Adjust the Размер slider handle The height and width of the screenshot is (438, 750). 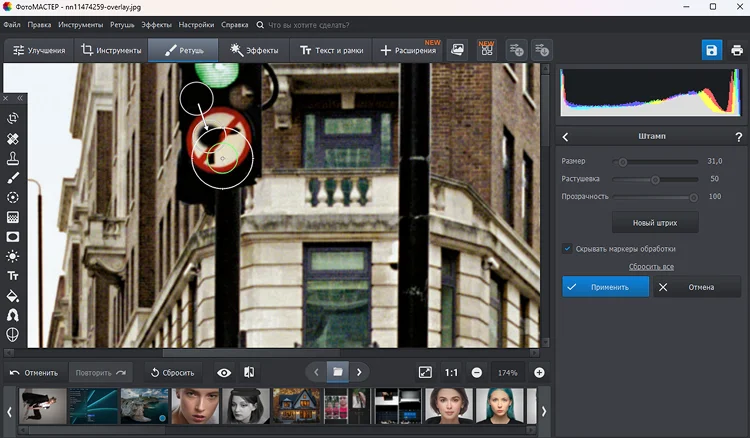coord(622,162)
